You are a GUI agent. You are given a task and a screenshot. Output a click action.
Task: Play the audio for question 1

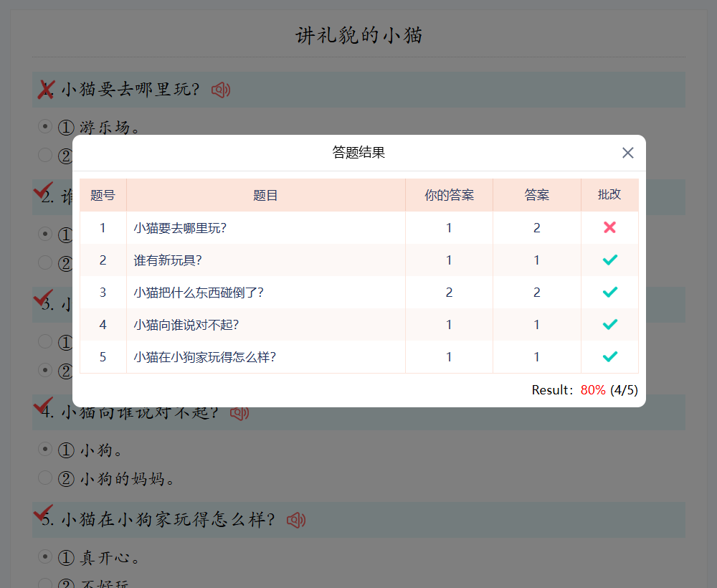click(x=221, y=90)
